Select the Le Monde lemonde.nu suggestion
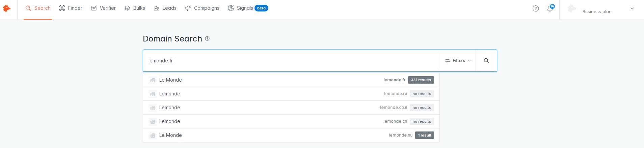This screenshot has height=148, width=644. click(x=291, y=135)
